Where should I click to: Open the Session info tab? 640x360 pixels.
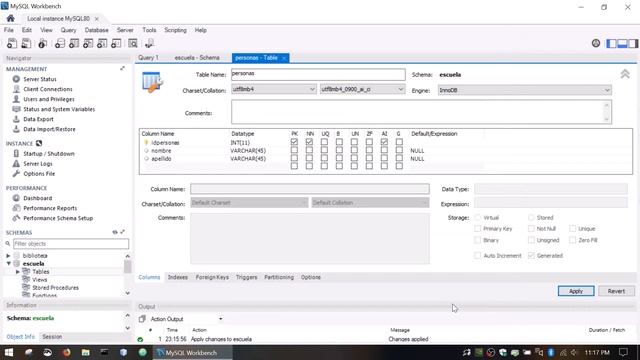[x=52, y=337]
